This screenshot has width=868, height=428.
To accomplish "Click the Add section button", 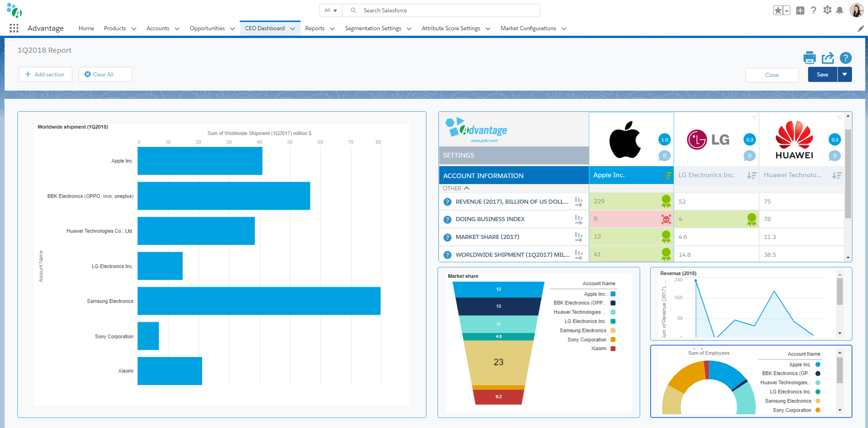I will tap(45, 75).
